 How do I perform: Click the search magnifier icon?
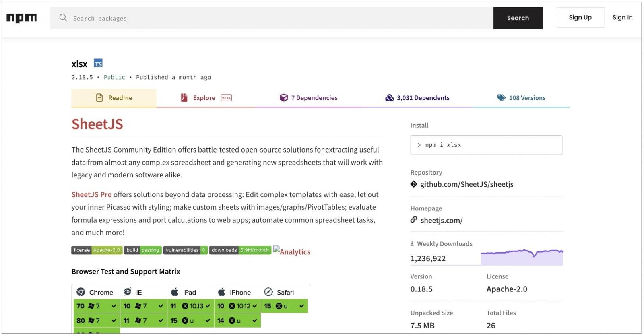click(63, 18)
